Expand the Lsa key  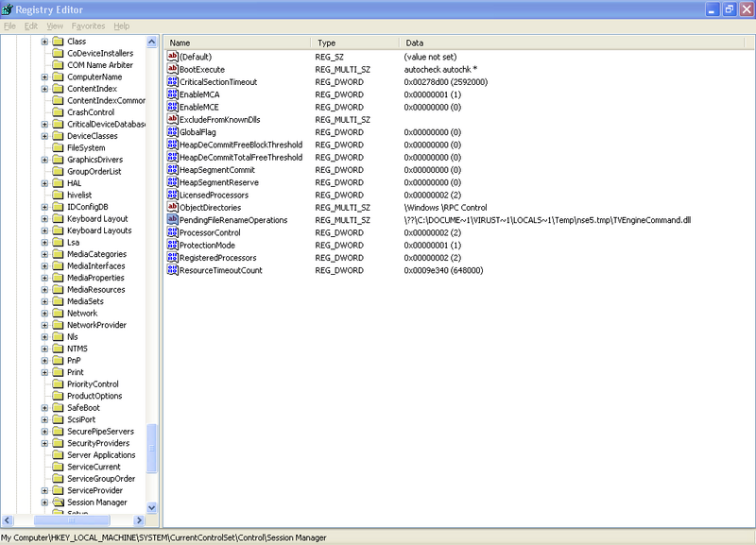[44, 243]
